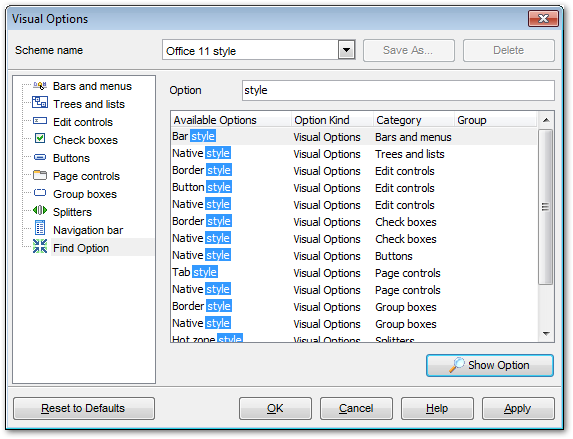Go to Buttons settings
This screenshot has width=573, height=439.
tap(71, 158)
